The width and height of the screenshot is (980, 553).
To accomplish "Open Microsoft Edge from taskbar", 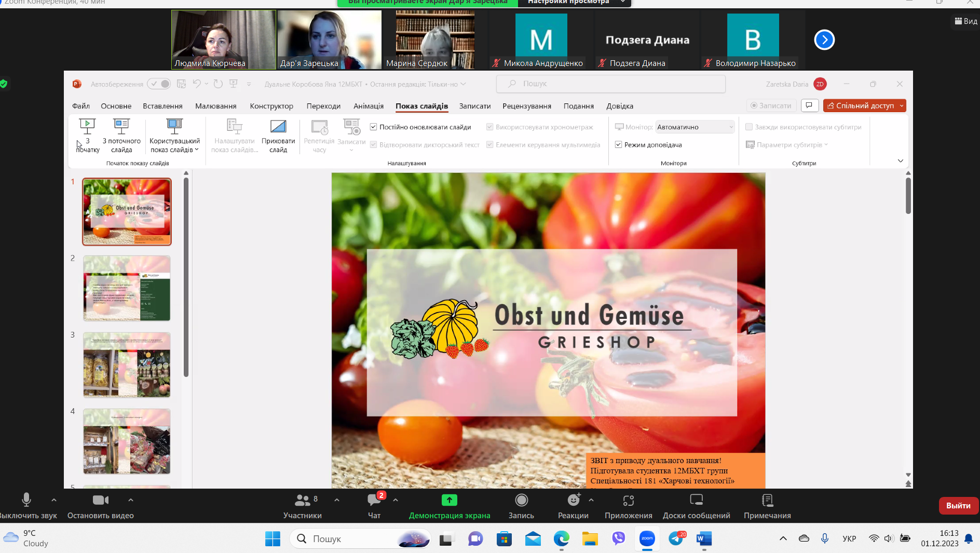I will point(561,539).
